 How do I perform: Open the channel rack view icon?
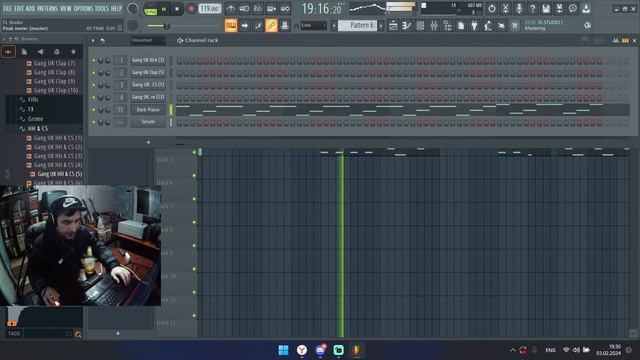click(420, 26)
